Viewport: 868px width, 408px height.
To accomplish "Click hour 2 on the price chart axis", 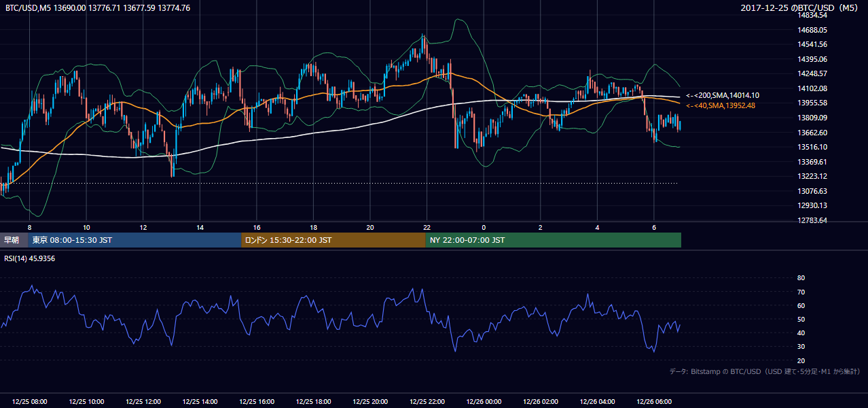I will click(x=540, y=227).
